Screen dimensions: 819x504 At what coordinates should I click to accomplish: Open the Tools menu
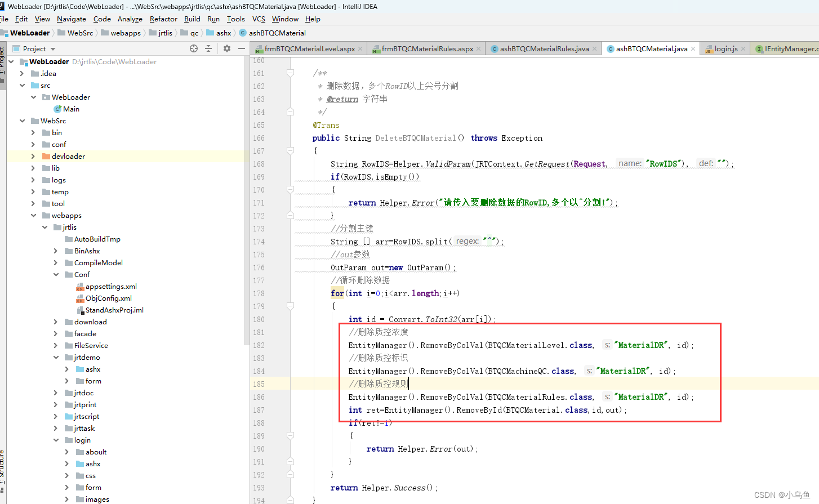coord(236,19)
